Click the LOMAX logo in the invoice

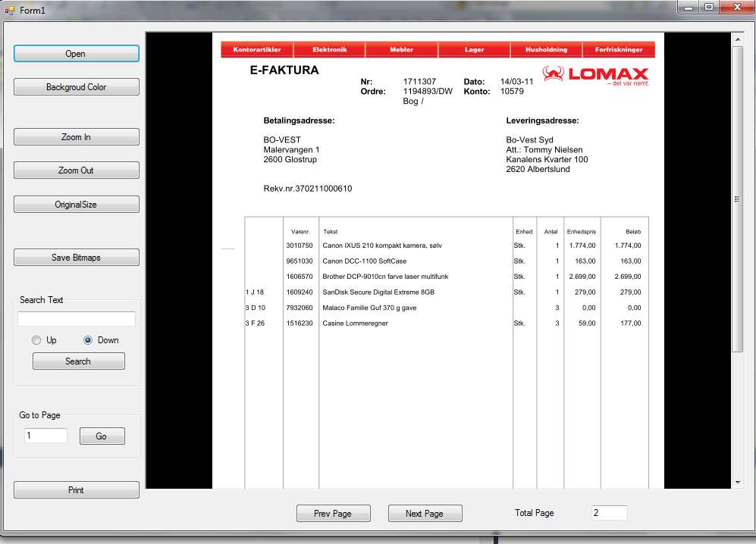(596, 75)
